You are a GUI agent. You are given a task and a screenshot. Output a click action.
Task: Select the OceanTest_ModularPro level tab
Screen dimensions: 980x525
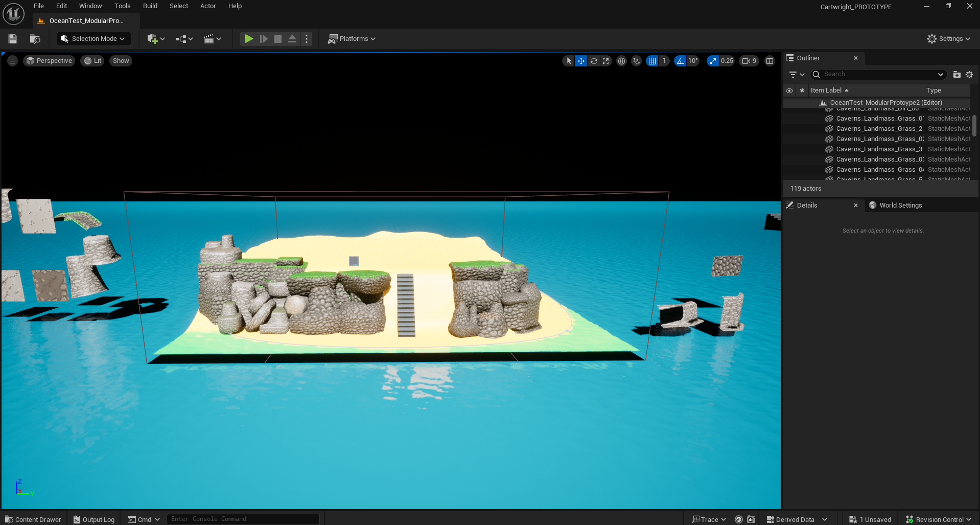tap(86, 21)
